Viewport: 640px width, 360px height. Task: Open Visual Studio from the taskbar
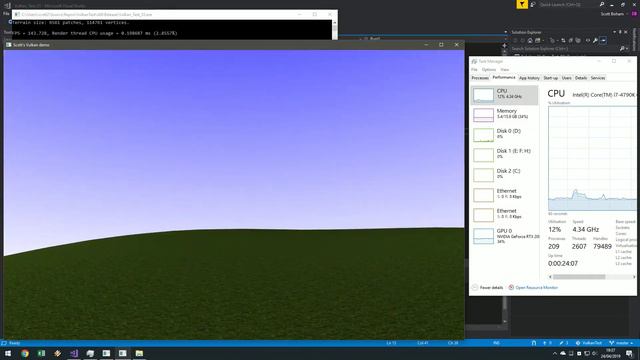pyautogui.click(x=74, y=353)
